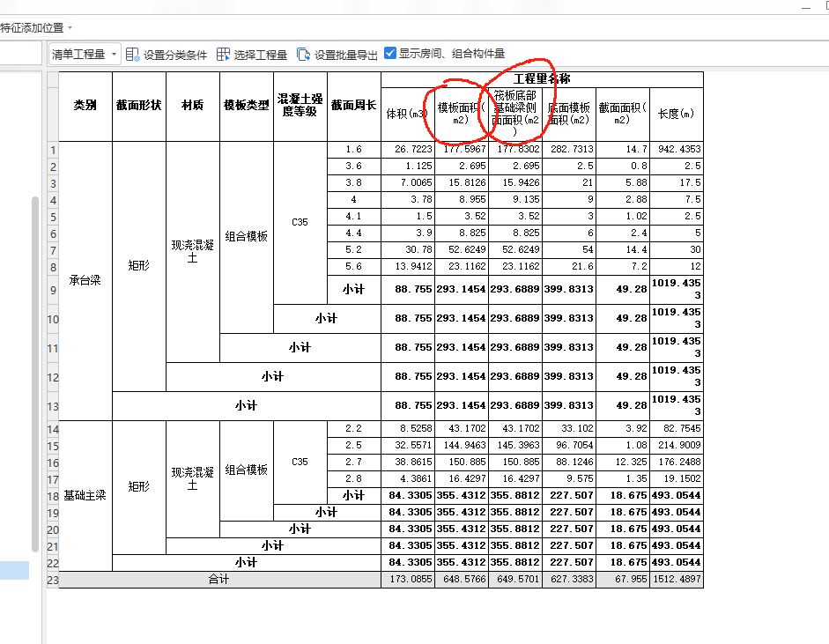Select the 混凝土强度等级 column header
The width and height of the screenshot is (829, 644).
click(300, 106)
